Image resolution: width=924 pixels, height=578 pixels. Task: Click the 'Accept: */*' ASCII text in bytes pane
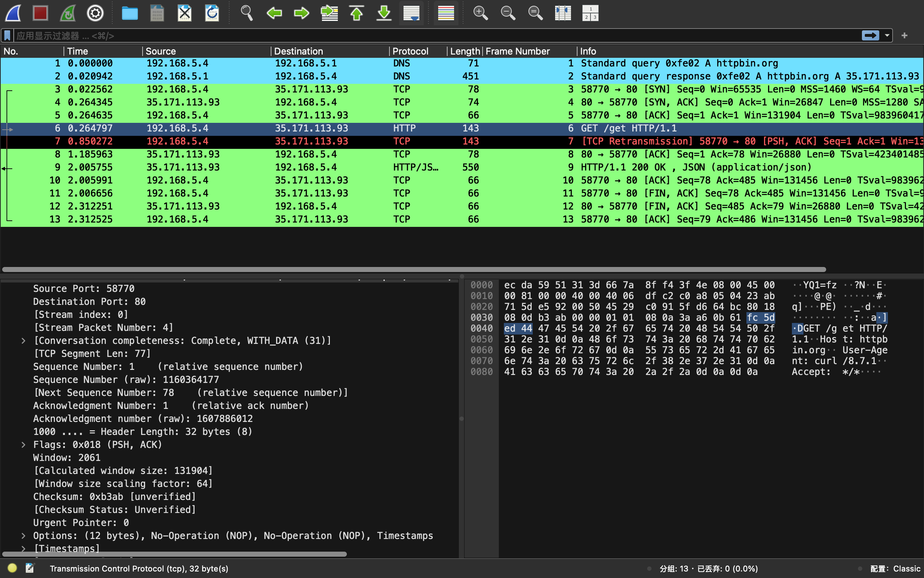(x=825, y=372)
